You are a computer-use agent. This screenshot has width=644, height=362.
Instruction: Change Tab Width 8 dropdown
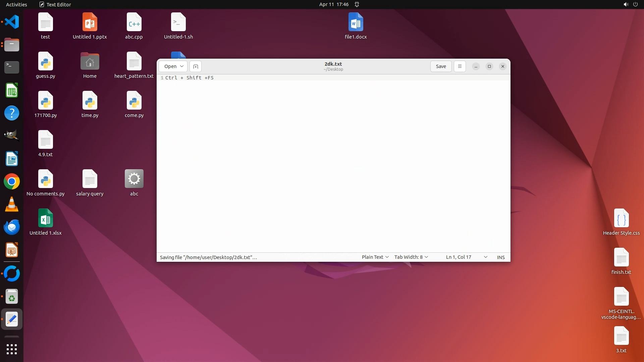pos(411,257)
